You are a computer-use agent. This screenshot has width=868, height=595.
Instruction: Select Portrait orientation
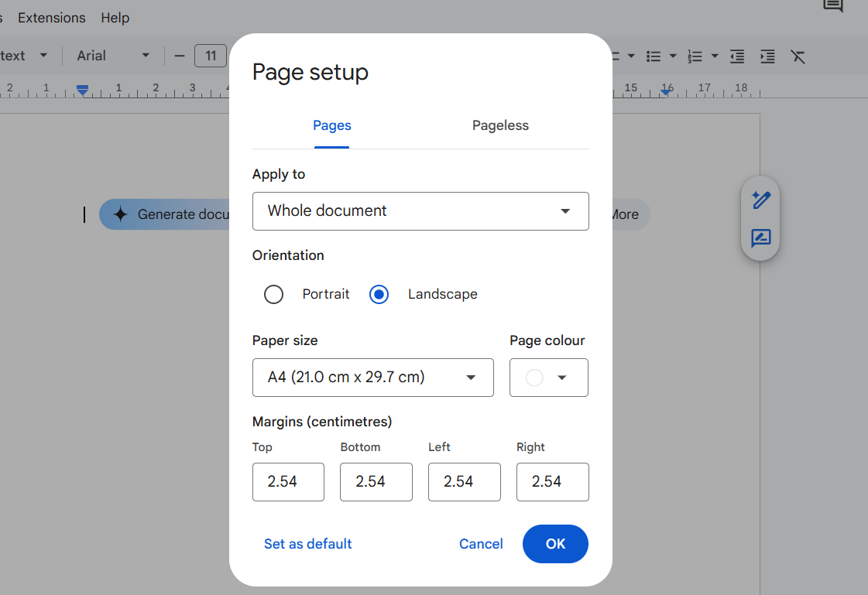[273, 294]
